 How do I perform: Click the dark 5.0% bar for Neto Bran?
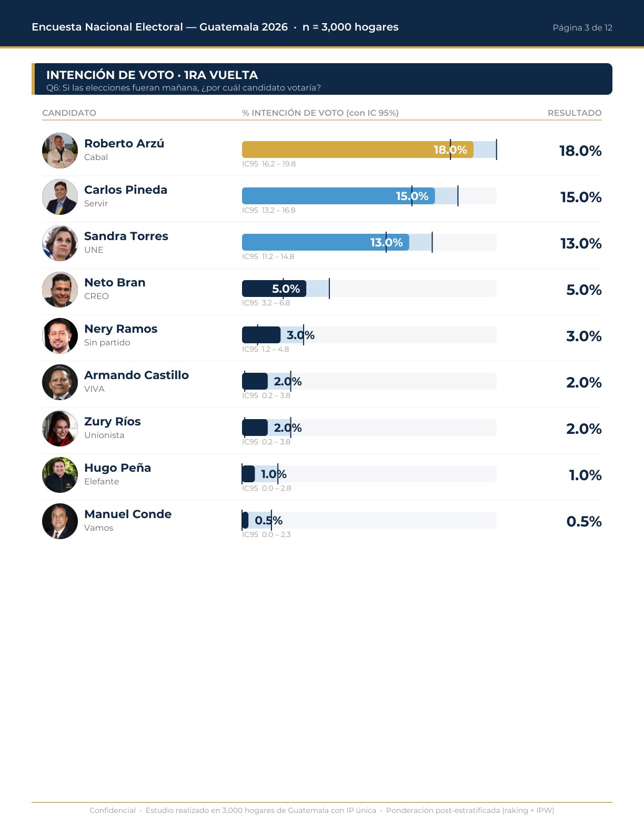click(x=274, y=289)
